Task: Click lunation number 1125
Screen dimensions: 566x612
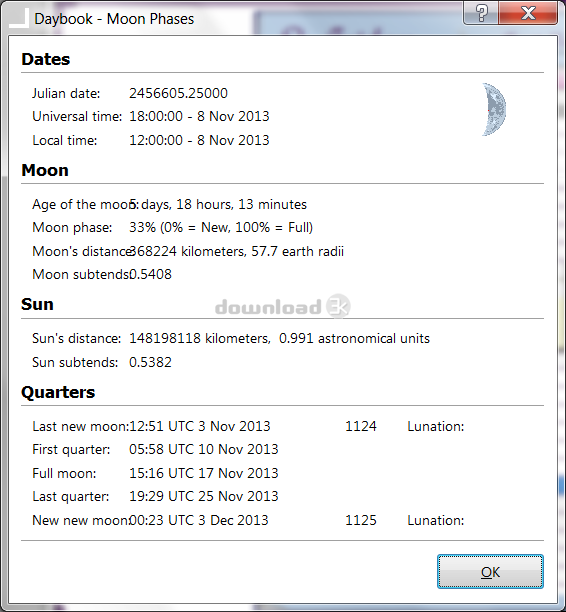Action: (x=361, y=520)
